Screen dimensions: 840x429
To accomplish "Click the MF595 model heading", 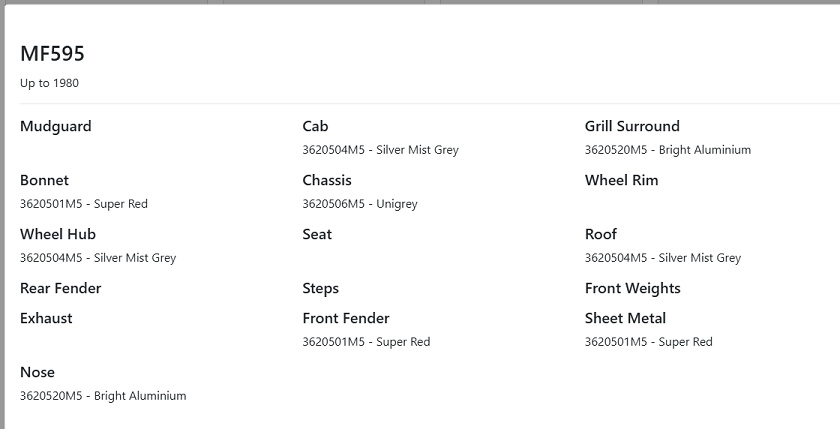I will click(52, 54).
